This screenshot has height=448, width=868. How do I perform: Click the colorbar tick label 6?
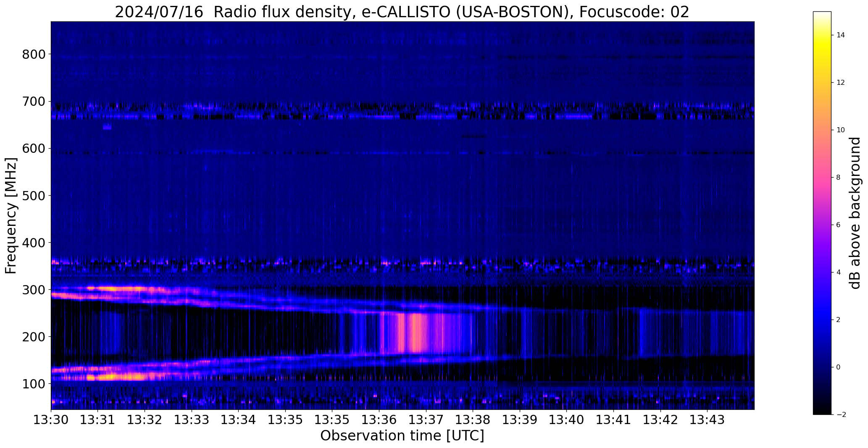(838, 225)
